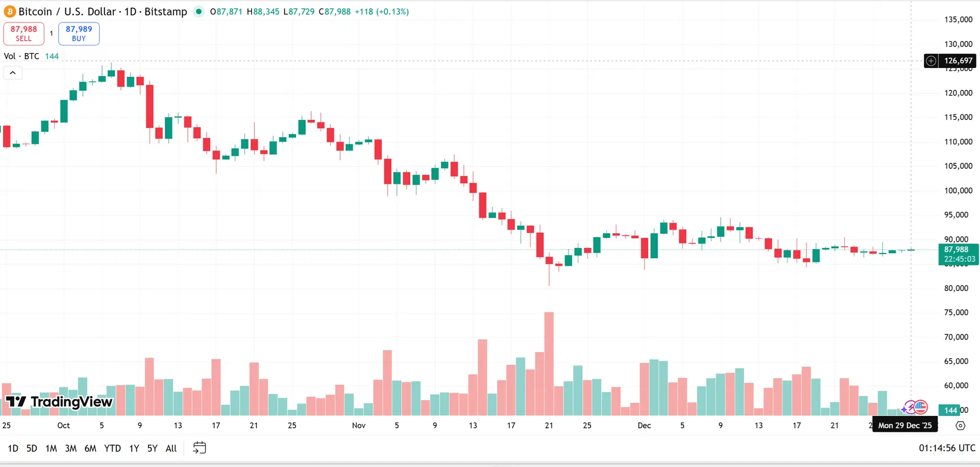
Task: Toggle the YTD range view
Action: coord(112,448)
